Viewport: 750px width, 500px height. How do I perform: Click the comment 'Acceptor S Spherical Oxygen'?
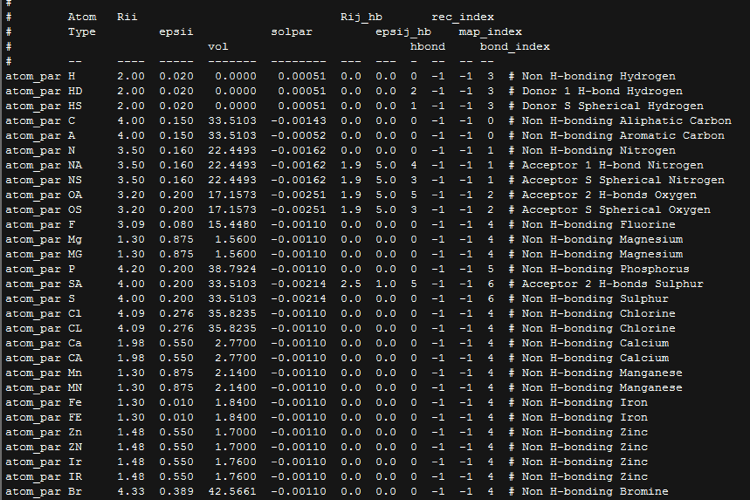click(616, 210)
